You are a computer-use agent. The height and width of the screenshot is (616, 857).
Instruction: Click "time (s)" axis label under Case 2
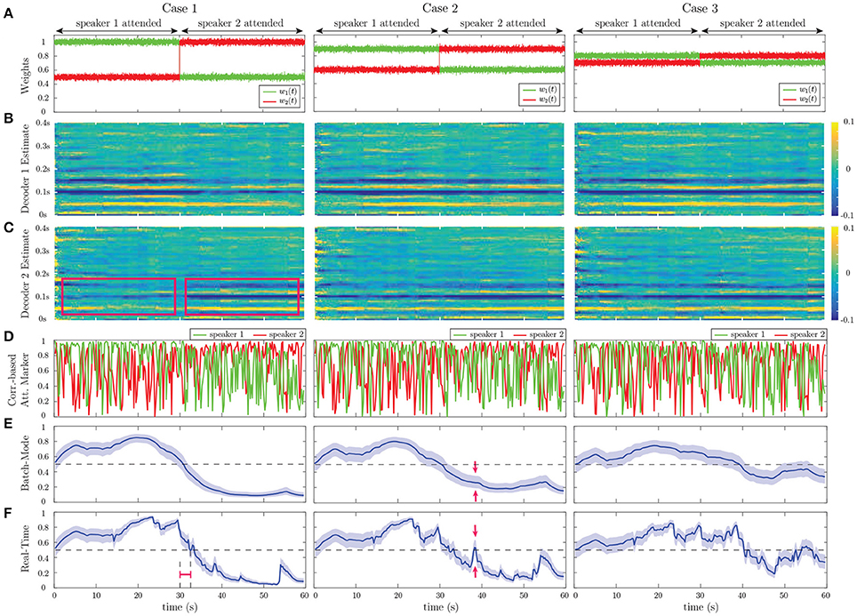[x=439, y=607]
